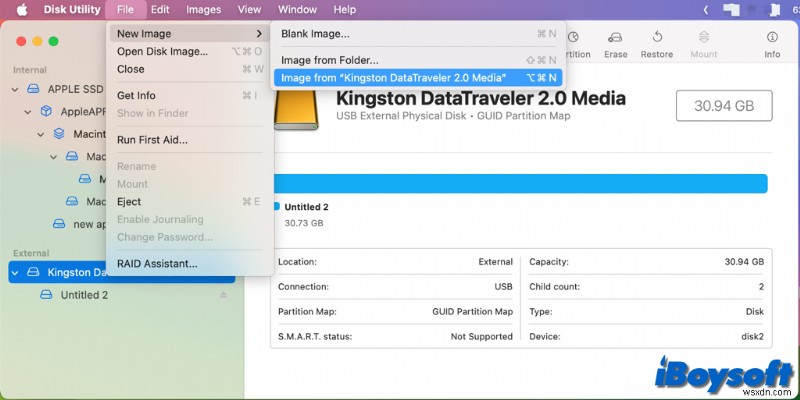Click the Internal sidebar section header
This screenshot has height=400, width=800.
pos(30,70)
